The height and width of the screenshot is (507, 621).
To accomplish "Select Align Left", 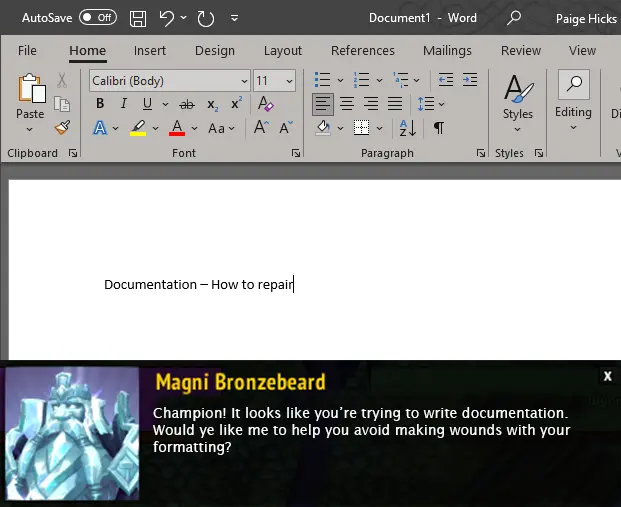I will (323, 104).
